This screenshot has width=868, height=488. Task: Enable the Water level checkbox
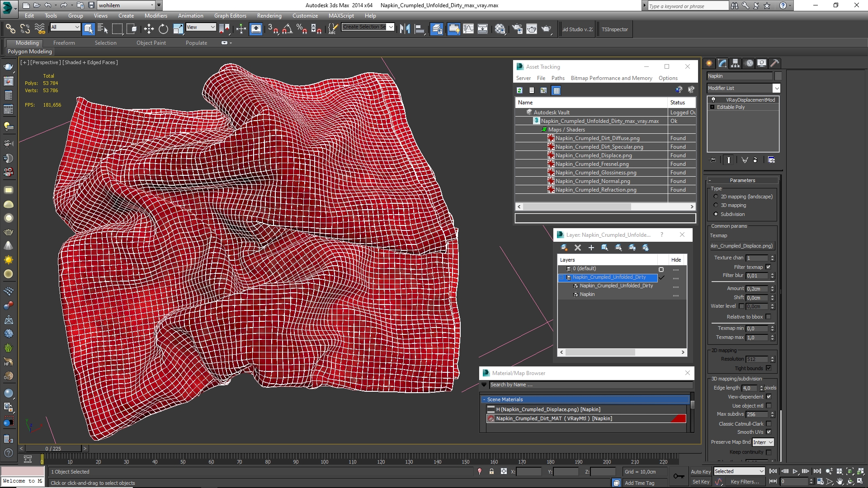(x=741, y=306)
